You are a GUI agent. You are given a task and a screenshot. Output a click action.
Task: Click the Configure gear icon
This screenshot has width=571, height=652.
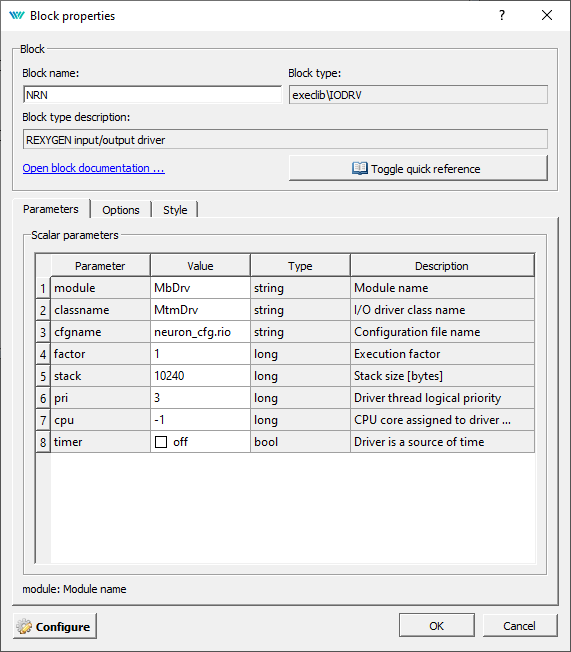[24, 626]
